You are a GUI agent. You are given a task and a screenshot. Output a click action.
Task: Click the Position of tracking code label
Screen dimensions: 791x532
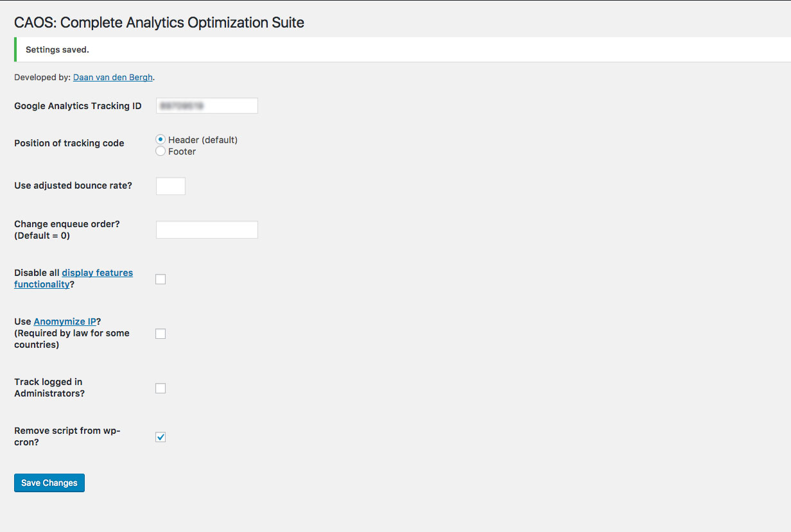[69, 143]
